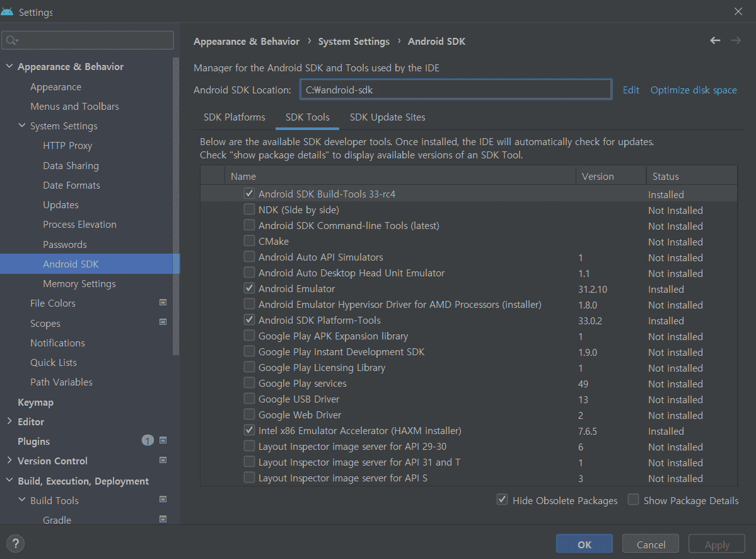Click the help question mark icon
The image size is (756, 559).
15,544
